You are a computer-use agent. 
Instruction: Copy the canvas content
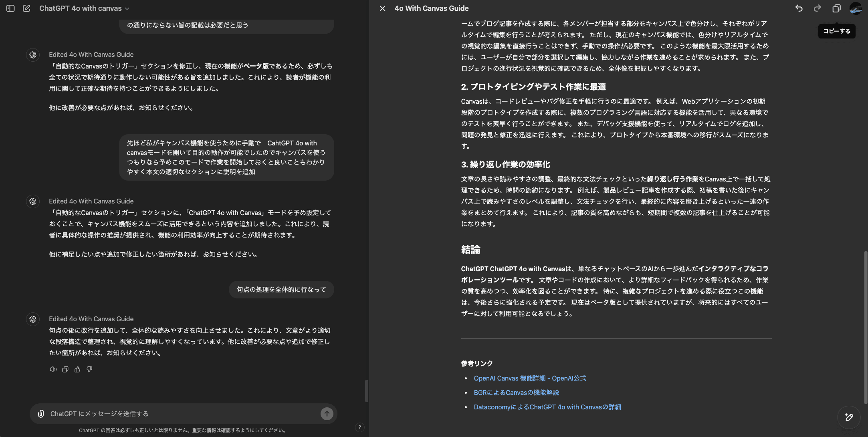(x=836, y=8)
